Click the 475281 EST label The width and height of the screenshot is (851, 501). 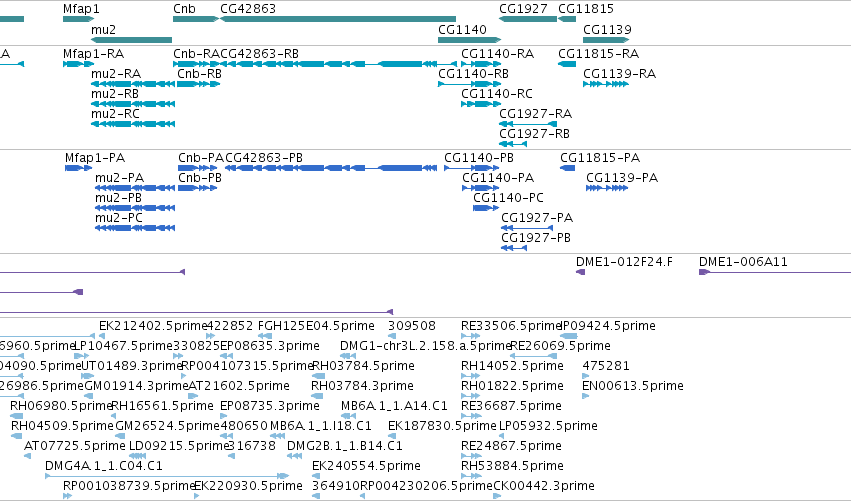(606, 366)
